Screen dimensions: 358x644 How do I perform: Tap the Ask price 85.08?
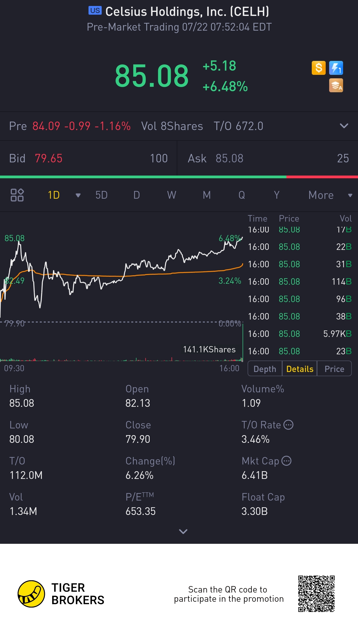click(229, 158)
